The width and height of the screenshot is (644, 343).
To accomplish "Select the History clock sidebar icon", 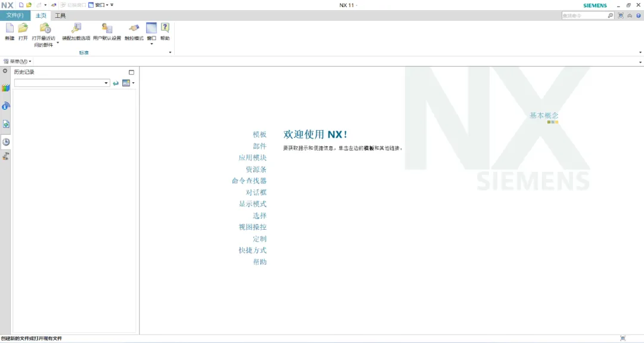I will pyautogui.click(x=6, y=142).
